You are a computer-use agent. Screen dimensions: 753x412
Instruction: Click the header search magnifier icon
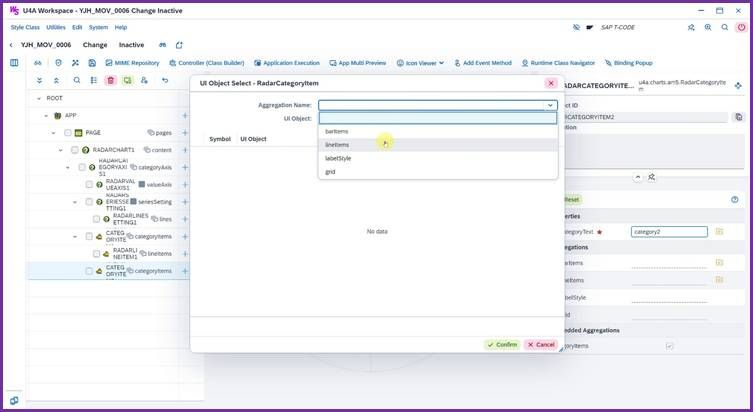725,27
